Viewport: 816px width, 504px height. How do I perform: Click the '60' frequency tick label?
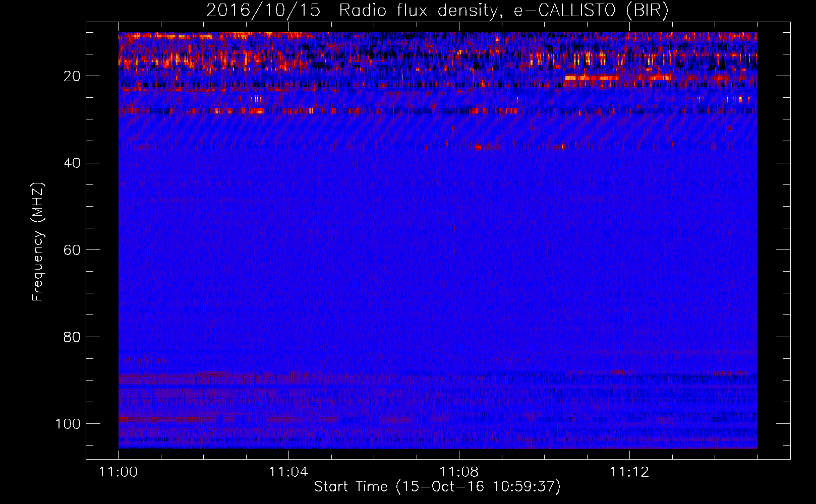click(72, 250)
